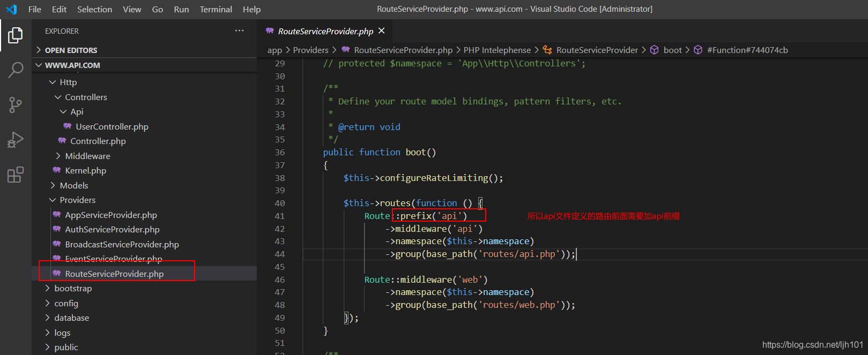Open Explorer more actions ellipsis
The width and height of the screenshot is (868, 355).
point(239,31)
